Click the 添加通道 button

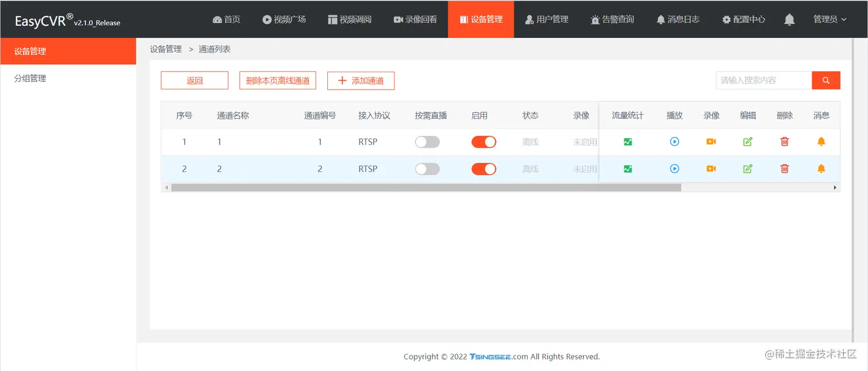pyautogui.click(x=361, y=80)
